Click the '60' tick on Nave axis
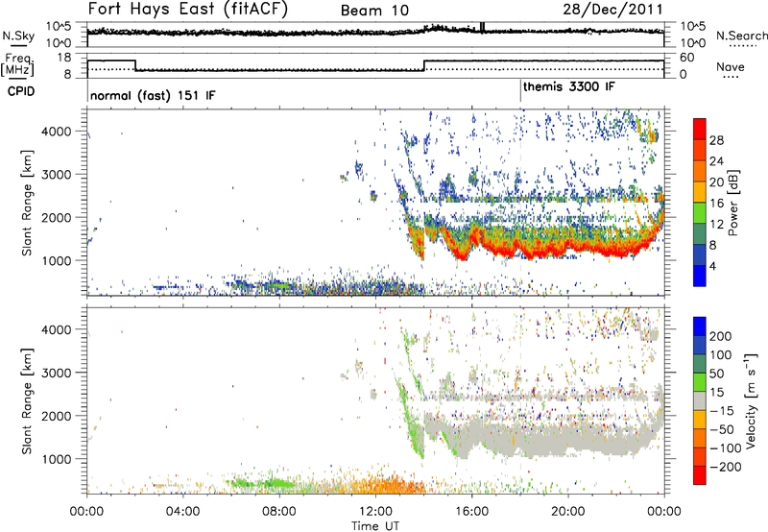 point(686,58)
